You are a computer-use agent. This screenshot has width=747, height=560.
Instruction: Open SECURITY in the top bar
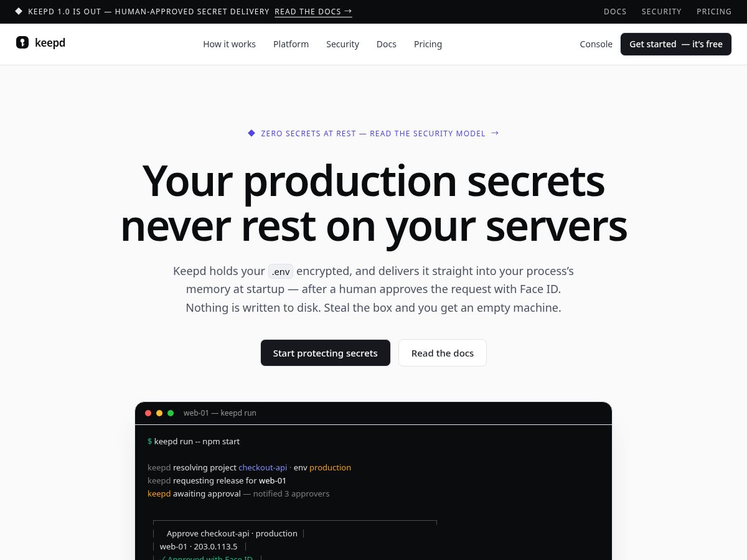tap(662, 12)
